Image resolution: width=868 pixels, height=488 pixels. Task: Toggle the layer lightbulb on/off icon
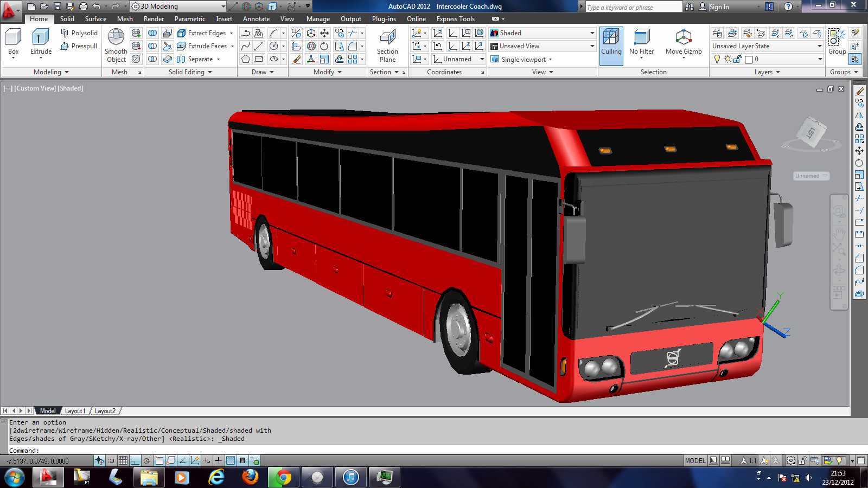pos(717,59)
